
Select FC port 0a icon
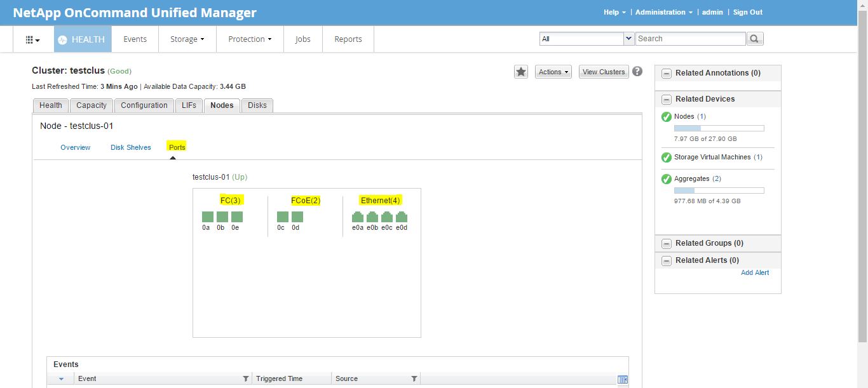tap(207, 217)
